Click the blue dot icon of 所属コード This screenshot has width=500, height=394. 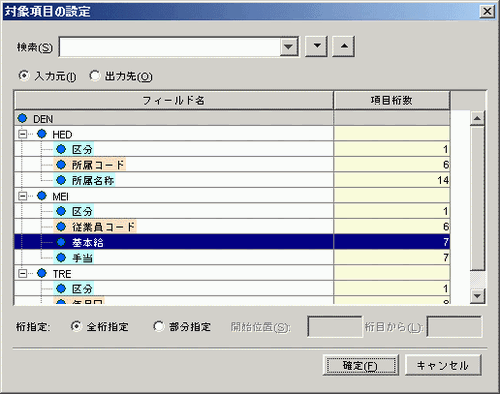click(61, 165)
